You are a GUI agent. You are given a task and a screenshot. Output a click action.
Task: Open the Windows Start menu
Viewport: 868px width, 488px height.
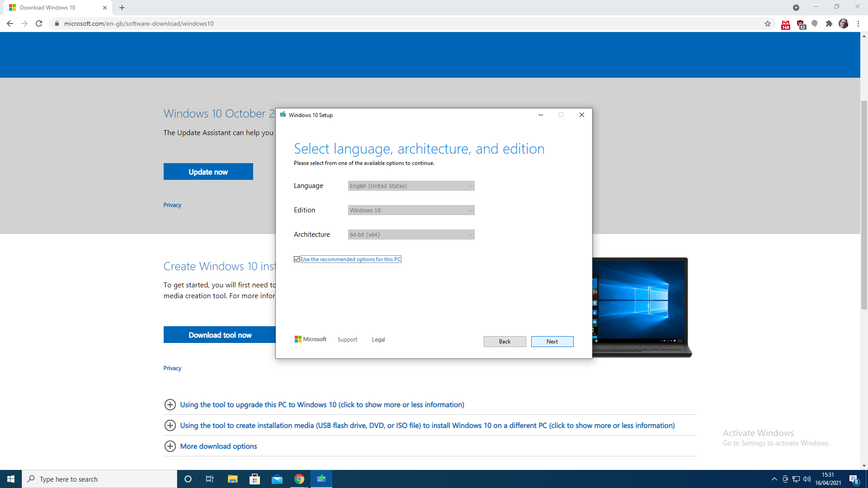point(11,479)
